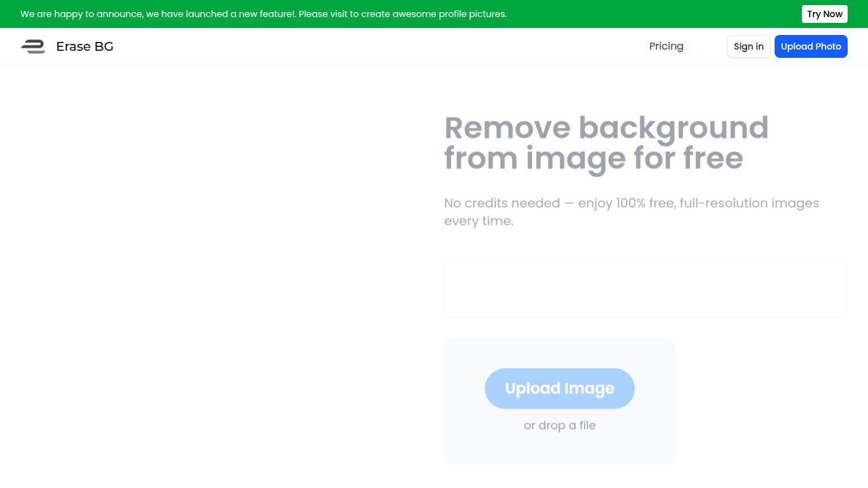868x488 pixels.
Task: Start sign in from the header
Action: point(748,46)
